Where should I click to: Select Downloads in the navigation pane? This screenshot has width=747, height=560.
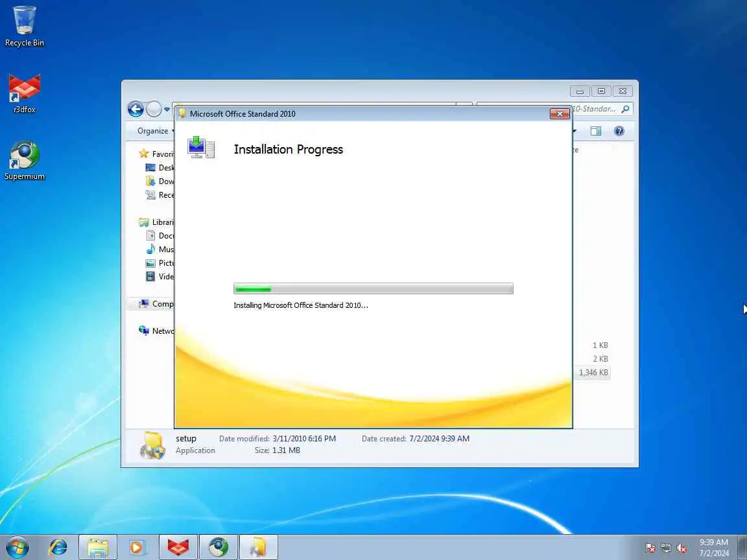point(160,181)
